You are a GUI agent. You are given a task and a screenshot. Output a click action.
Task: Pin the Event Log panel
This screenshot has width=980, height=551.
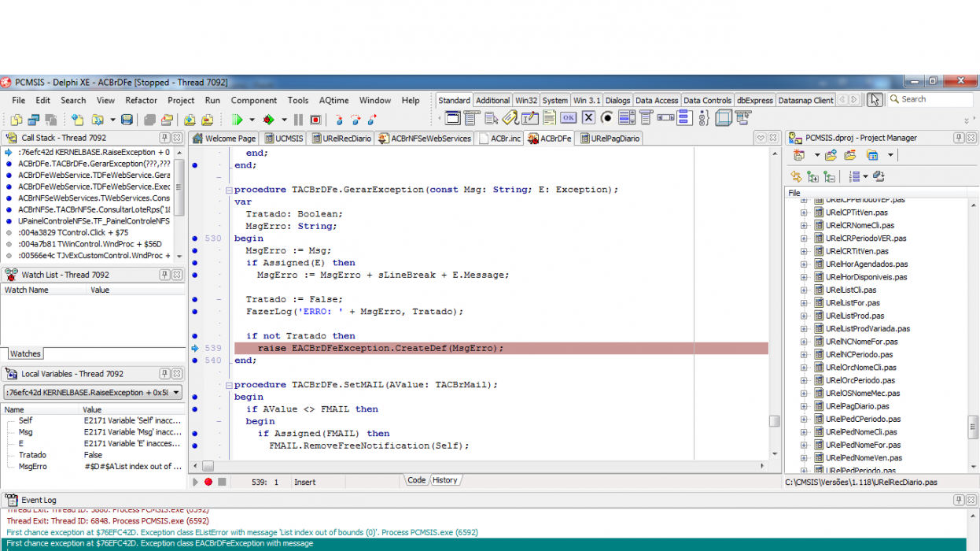[x=958, y=500]
